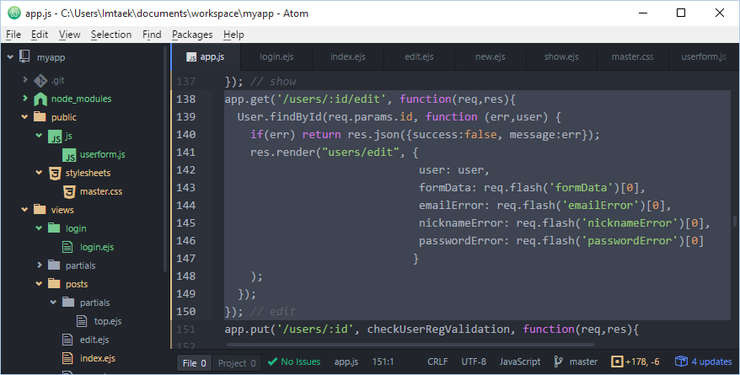Switch to the new.ejs tab
This screenshot has height=375, width=740.
point(490,57)
